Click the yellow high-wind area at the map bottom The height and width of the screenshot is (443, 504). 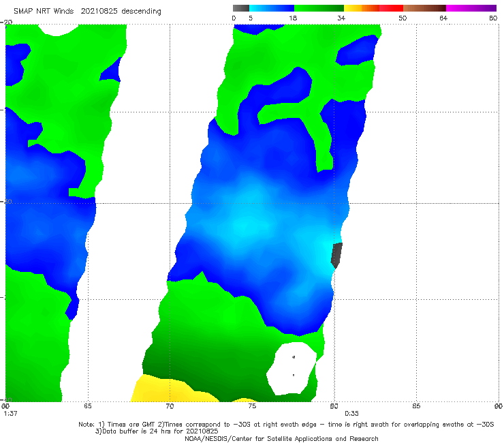click(x=175, y=389)
